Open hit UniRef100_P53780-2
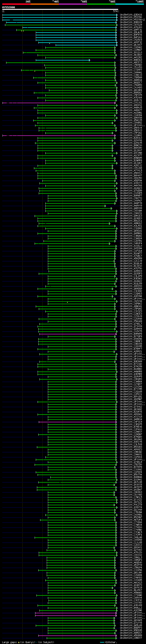 [x=132, y=20]
